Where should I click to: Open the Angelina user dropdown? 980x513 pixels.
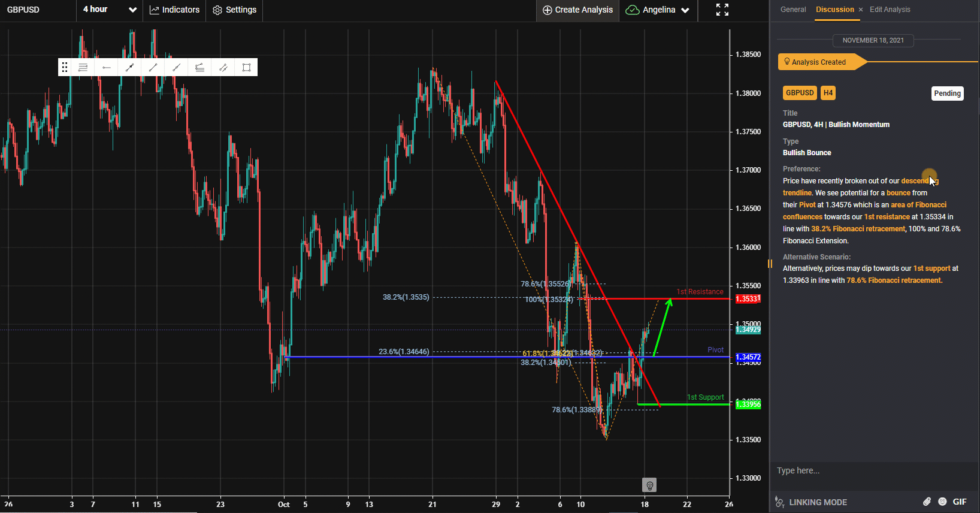click(x=658, y=10)
